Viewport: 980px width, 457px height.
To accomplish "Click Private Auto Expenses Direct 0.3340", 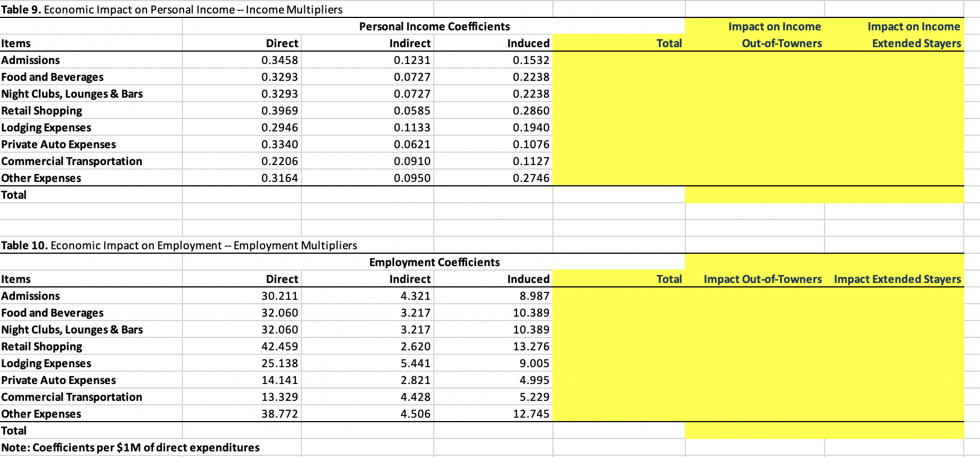I will click(280, 144).
